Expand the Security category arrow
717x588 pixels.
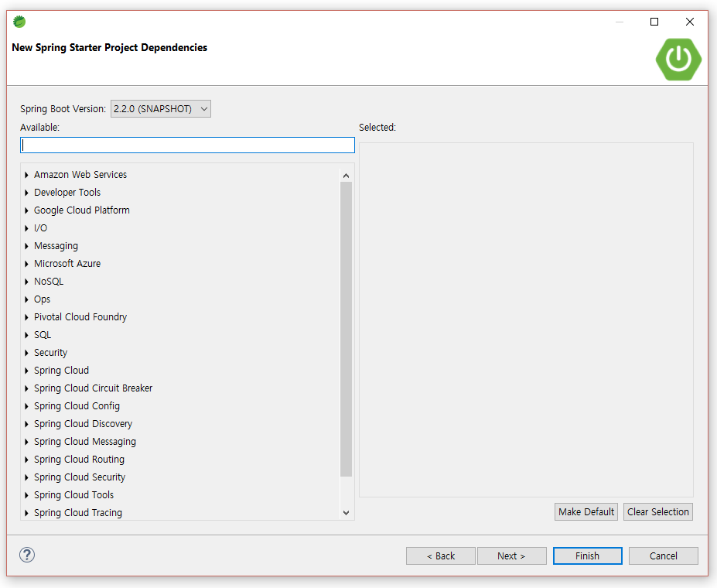pos(26,353)
